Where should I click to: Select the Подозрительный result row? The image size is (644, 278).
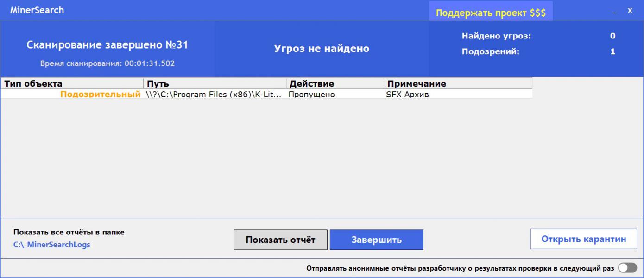pos(100,95)
